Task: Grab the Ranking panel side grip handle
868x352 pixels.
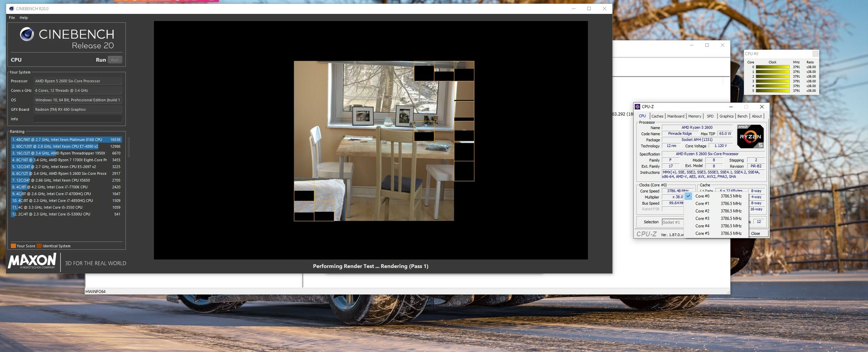Action: [x=129, y=147]
